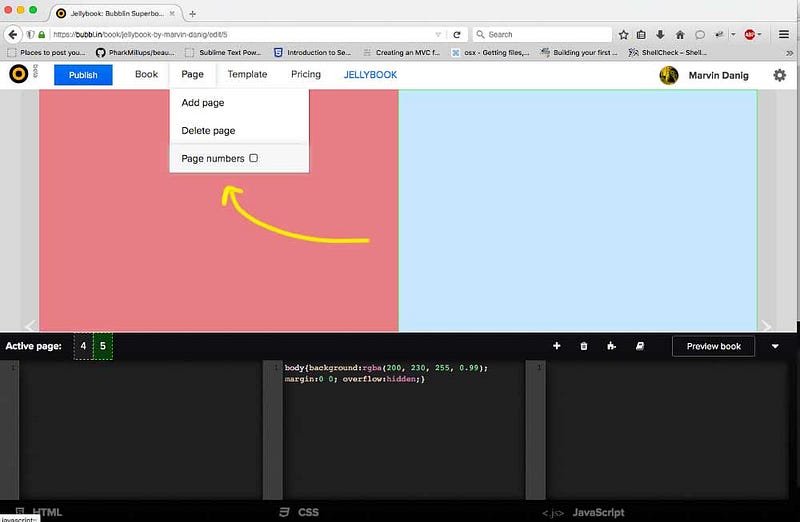This screenshot has width=800, height=522.
Task: Open the Firefox hamburger menu
Action: (784, 35)
